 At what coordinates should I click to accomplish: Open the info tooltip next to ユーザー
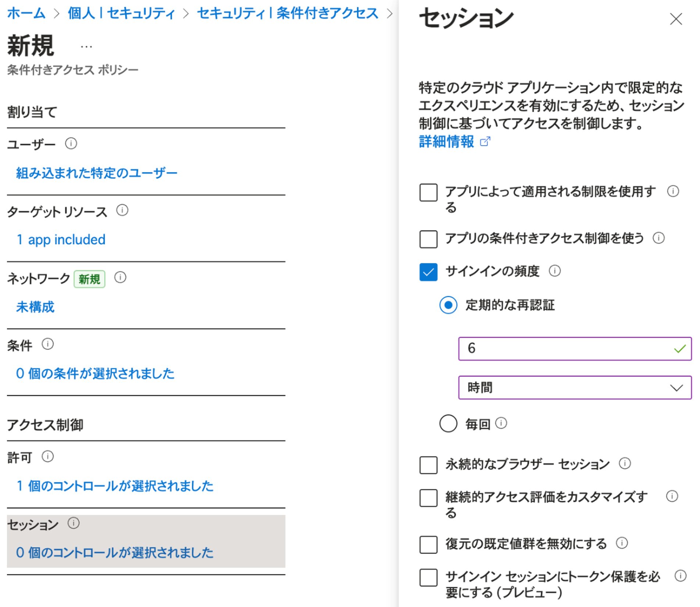point(71,144)
